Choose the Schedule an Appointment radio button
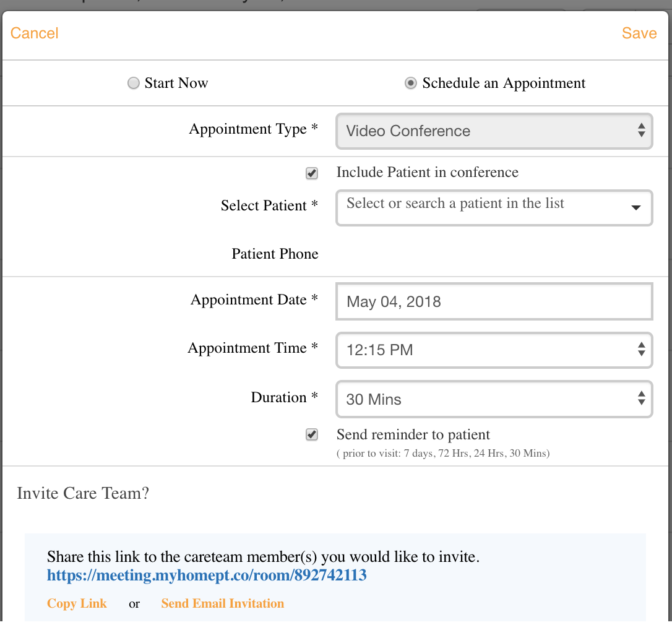672x625 pixels. pyautogui.click(x=411, y=84)
